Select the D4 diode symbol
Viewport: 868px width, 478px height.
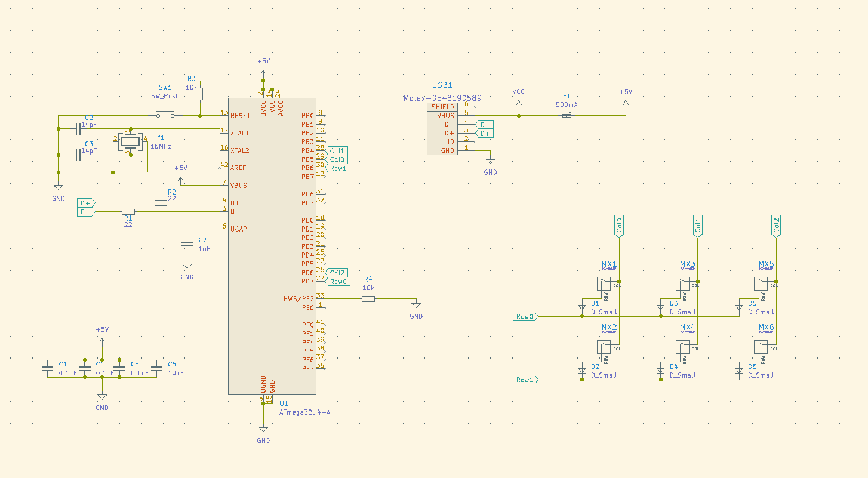click(x=660, y=371)
